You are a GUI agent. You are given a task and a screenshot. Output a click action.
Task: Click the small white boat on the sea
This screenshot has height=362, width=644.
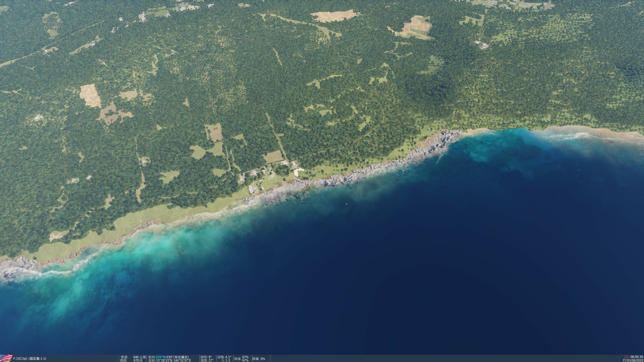(x=347, y=204)
